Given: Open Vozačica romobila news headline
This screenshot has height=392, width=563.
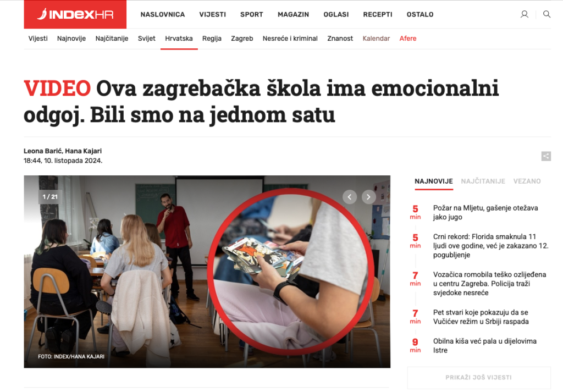Looking at the screenshot, I should [489, 284].
